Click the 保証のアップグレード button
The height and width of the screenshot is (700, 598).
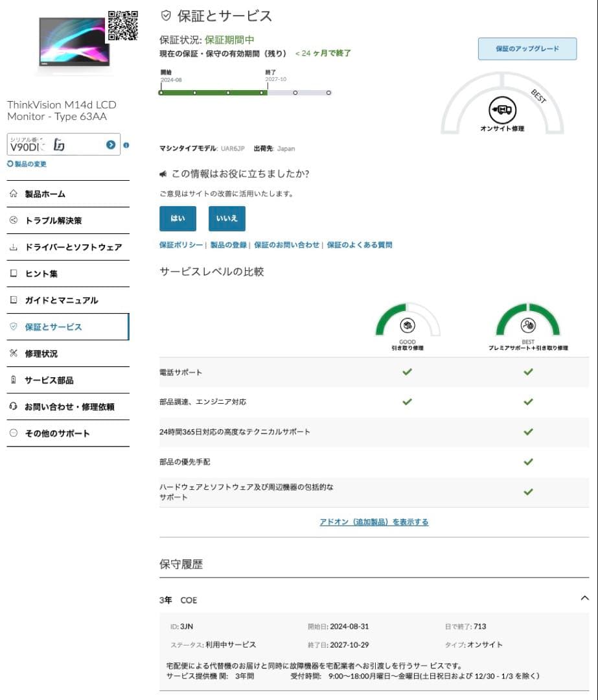[x=526, y=49]
